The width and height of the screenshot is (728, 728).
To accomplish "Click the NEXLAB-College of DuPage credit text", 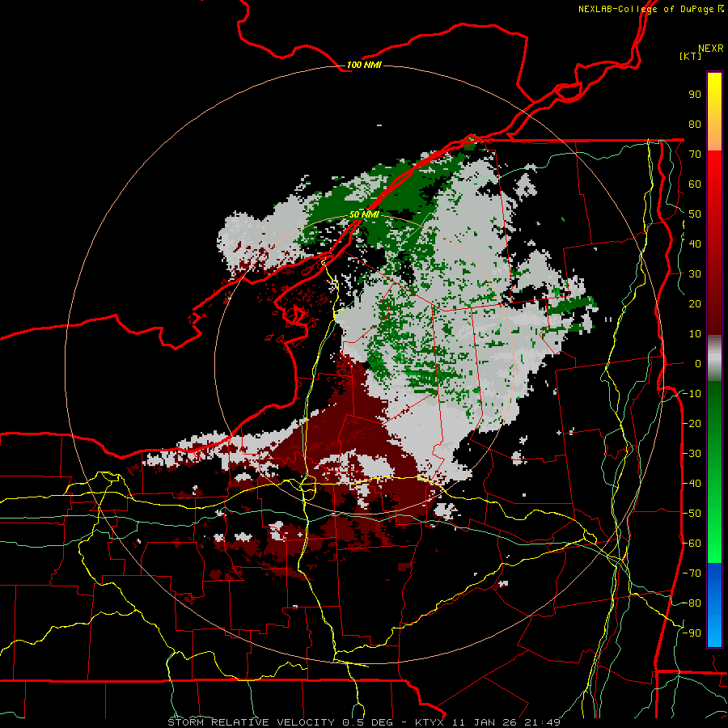I will pos(650,9).
